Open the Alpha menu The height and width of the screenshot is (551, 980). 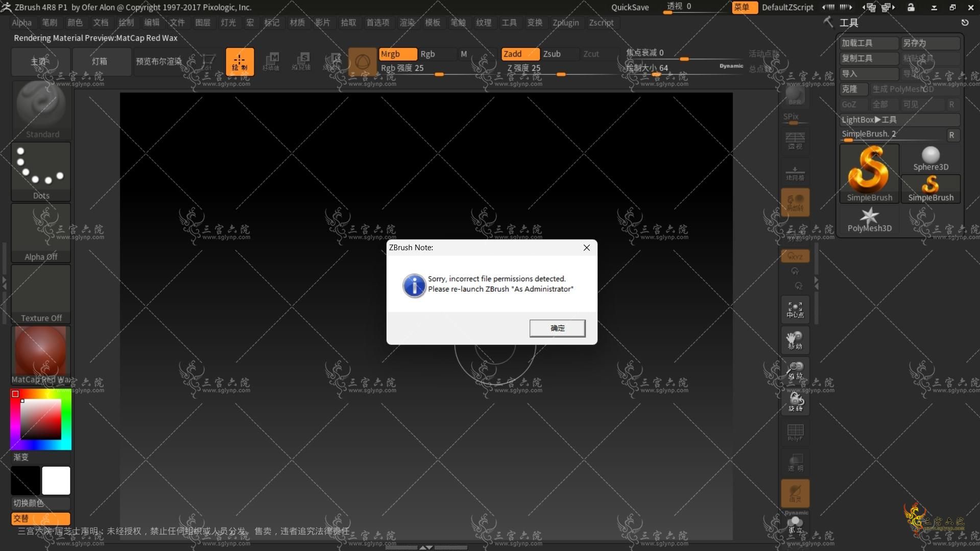(22, 22)
